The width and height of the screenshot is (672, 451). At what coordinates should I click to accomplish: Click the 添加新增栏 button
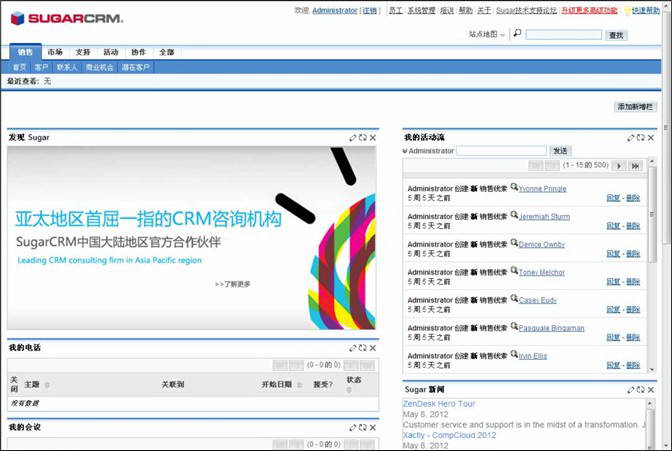click(636, 106)
